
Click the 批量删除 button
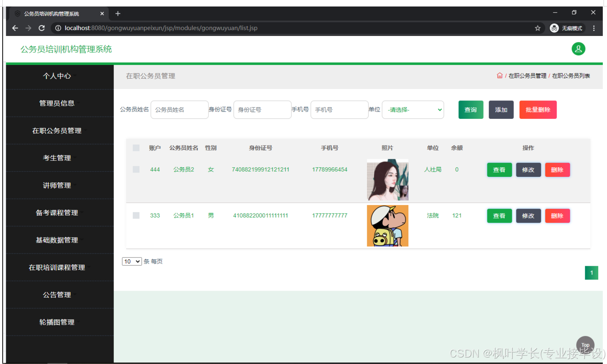tap(538, 110)
